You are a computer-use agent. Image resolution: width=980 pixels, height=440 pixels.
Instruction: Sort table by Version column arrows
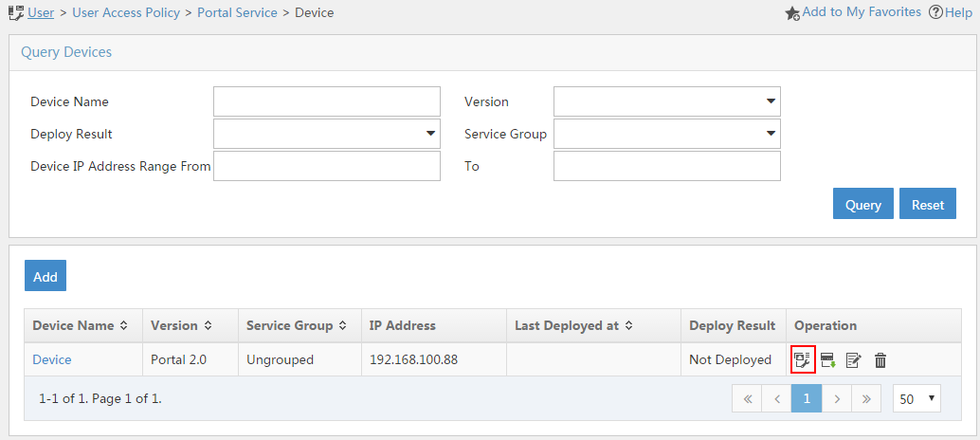tap(208, 325)
